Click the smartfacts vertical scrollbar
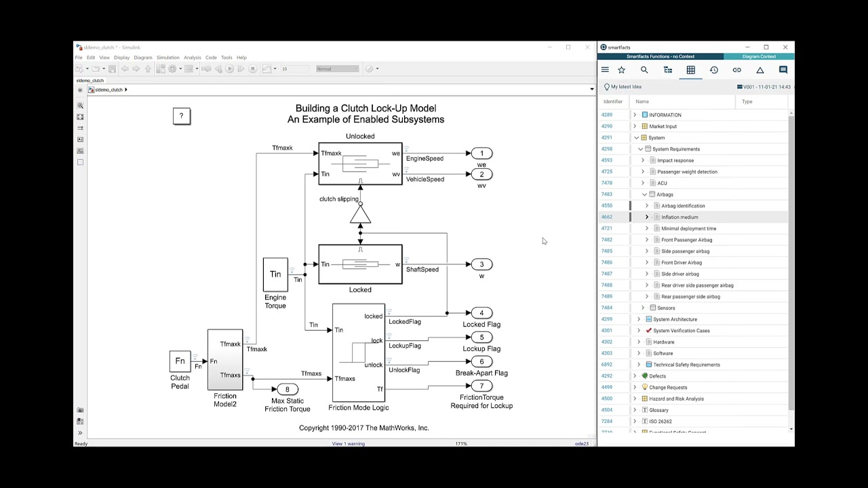The width and height of the screenshot is (868, 488). click(x=791, y=263)
